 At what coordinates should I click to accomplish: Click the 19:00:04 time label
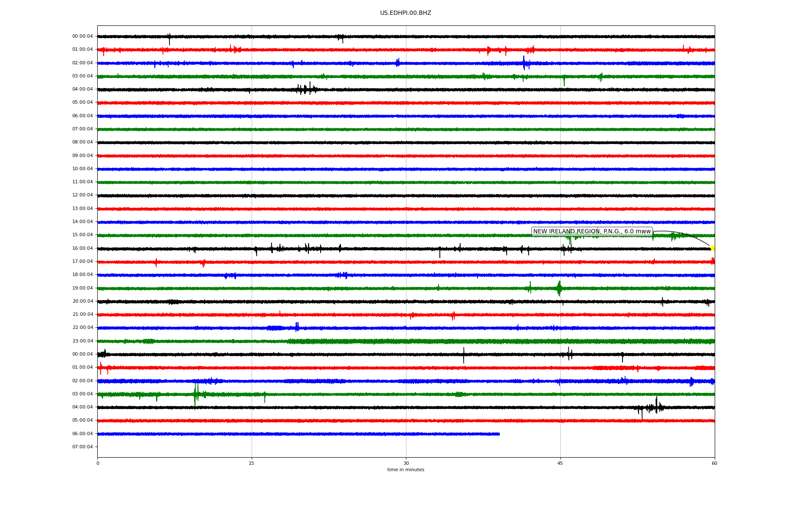82,288
